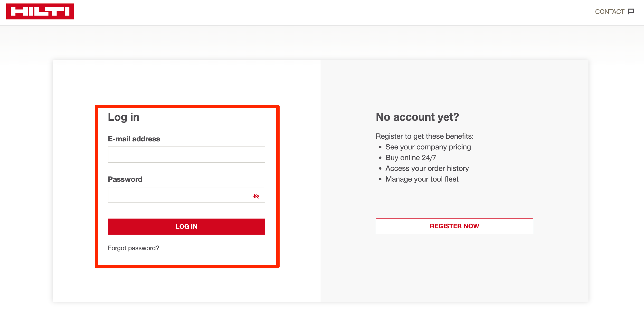Click the bullet dot beside Buy online 24/7
The width and height of the screenshot is (644, 312).
[x=380, y=158]
